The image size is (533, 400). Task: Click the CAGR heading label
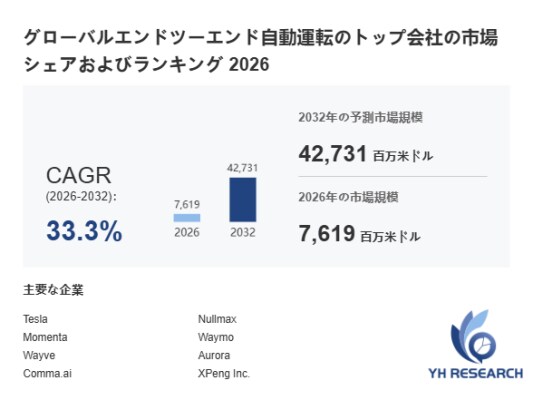click(x=79, y=176)
